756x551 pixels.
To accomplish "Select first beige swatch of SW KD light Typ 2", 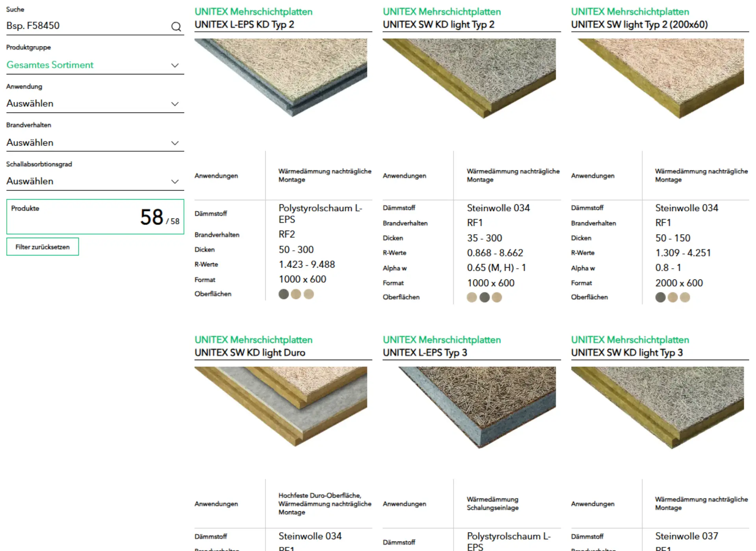I will 472,297.
